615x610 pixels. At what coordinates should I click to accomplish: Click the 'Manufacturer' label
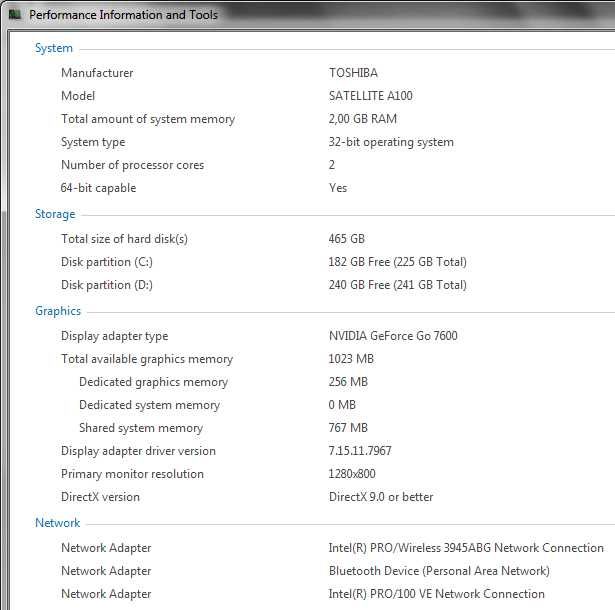point(97,73)
